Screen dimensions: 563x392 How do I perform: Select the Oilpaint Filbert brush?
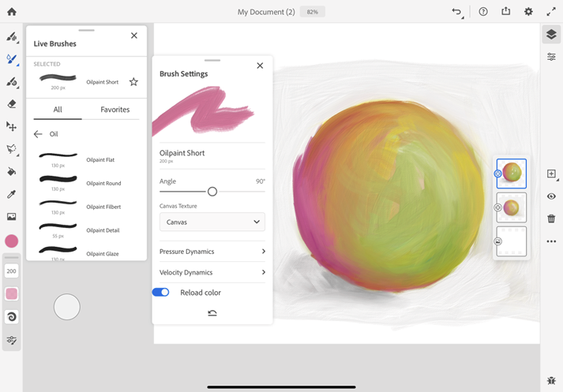(86, 207)
